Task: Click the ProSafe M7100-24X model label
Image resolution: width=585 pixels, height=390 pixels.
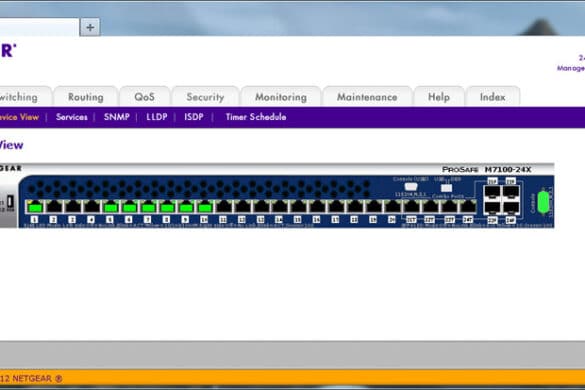Action: click(487, 170)
